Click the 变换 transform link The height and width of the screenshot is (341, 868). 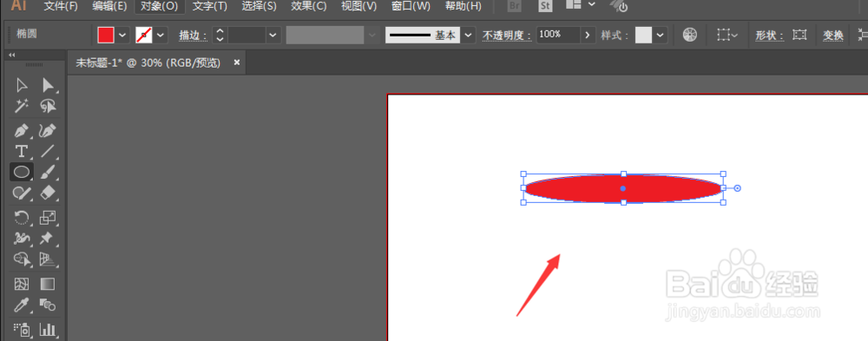(833, 36)
